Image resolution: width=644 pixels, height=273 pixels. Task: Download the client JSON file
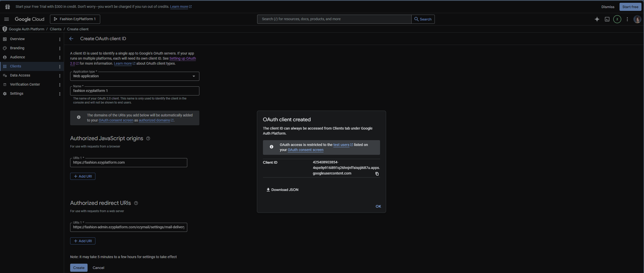pyautogui.click(x=282, y=190)
